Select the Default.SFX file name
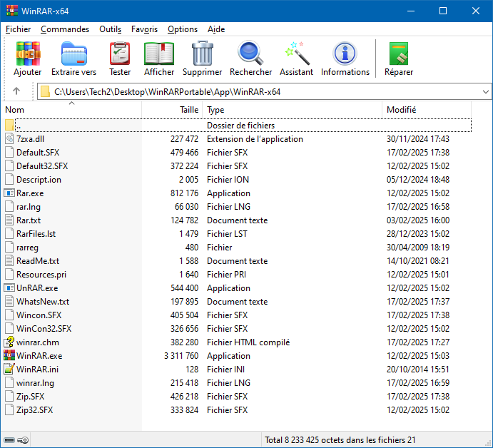This screenshot has height=448, width=493. tap(38, 153)
